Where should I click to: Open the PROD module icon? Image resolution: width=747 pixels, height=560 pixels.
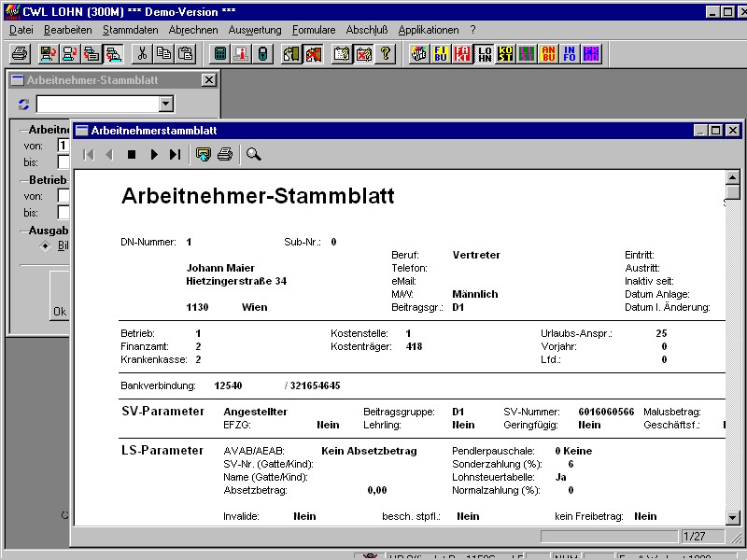pos(591,53)
